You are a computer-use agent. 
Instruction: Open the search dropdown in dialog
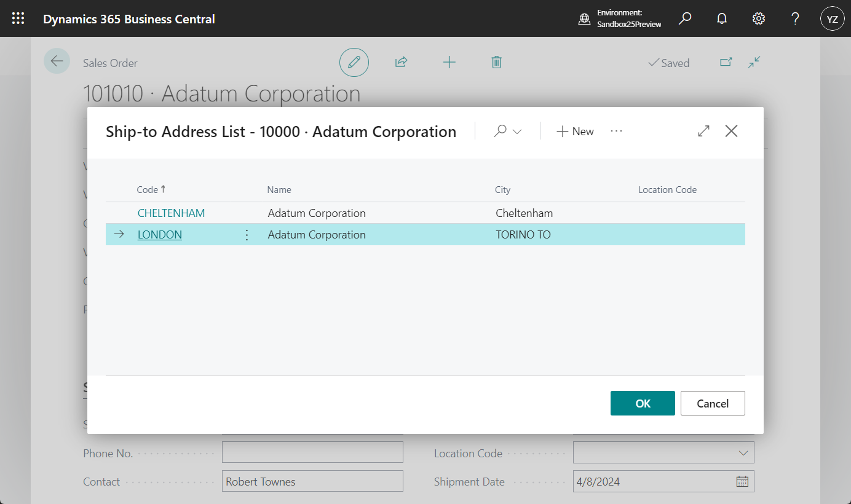pyautogui.click(x=507, y=132)
